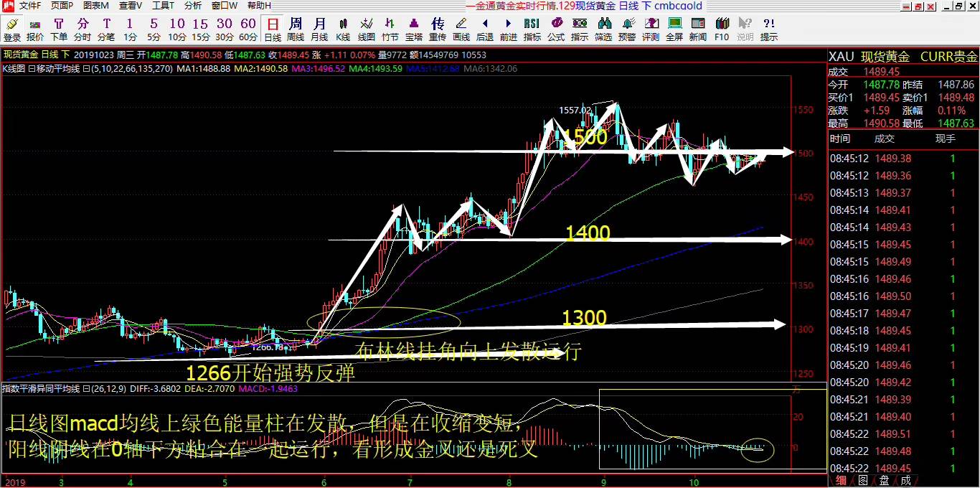Image resolution: width=980 pixels, height=488 pixels.
Task: Select 宝塔 tower chart style
Action: (x=414, y=29)
